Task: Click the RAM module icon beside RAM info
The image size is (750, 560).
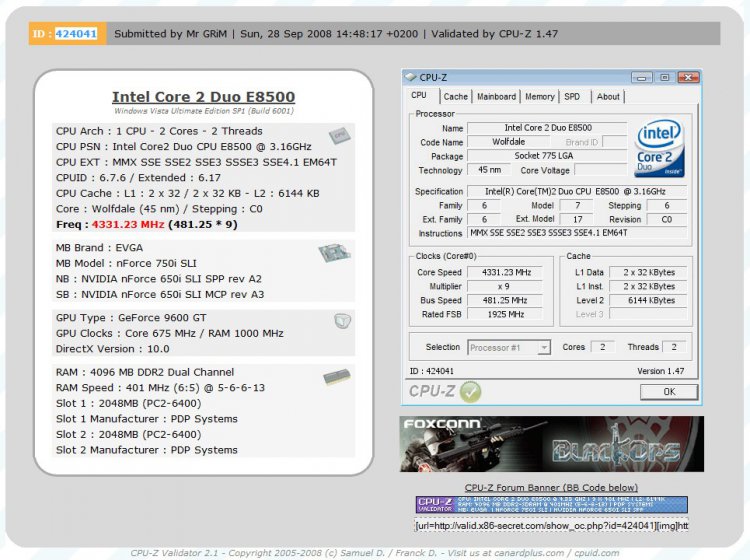Action: [x=337, y=377]
